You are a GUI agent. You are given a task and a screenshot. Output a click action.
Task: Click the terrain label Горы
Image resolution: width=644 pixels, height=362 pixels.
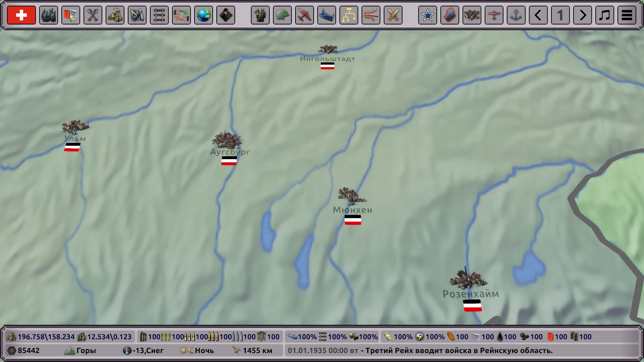click(x=86, y=351)
